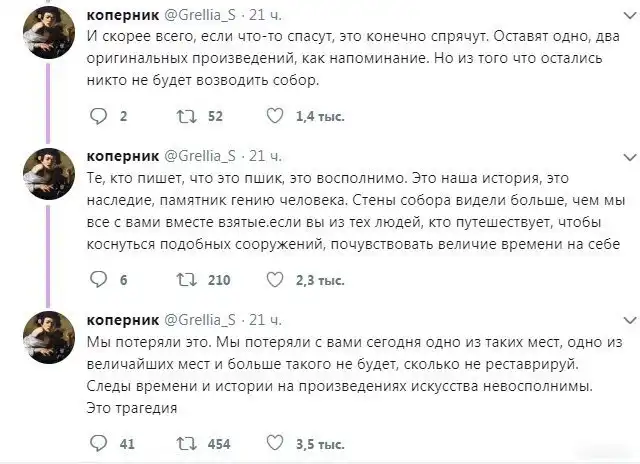Open the third tweet's more-options chevron
Screen dimensions: 640x464
tap(628, 320)
